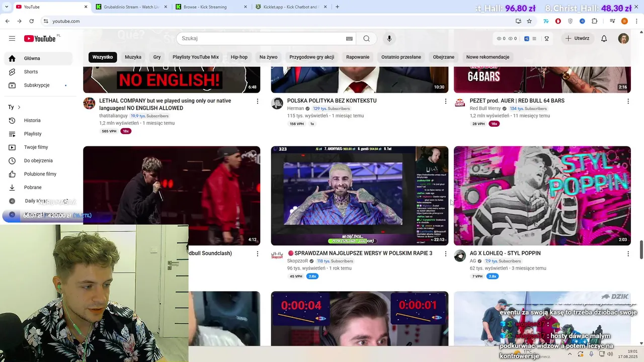Start voice search with microphone icon

pyautogui.click(x=389, y=39)
